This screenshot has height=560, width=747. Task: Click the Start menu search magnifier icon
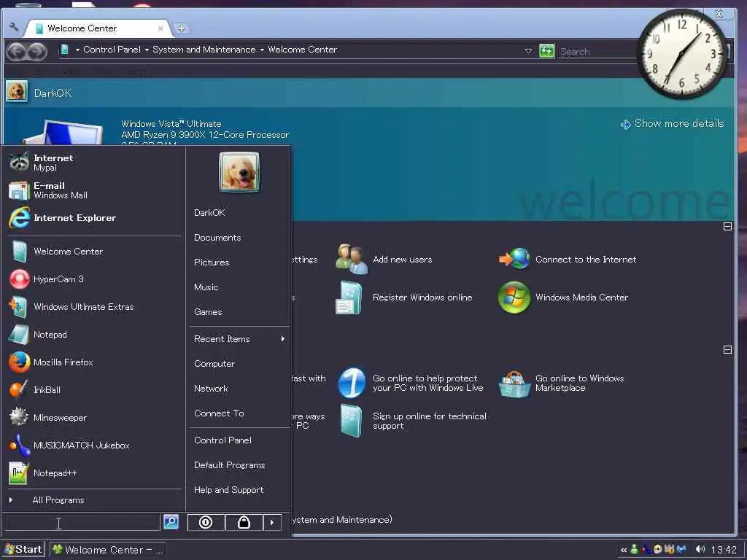(171, 522)
